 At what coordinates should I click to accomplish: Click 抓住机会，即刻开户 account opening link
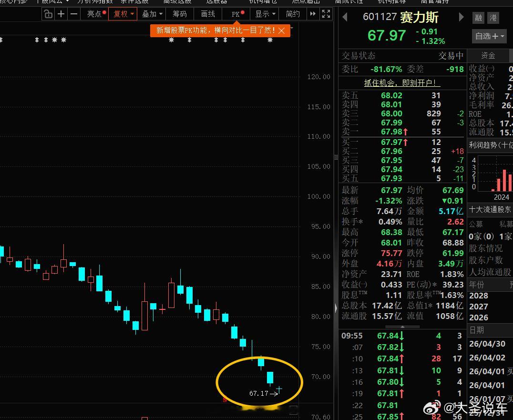(402, 83)
